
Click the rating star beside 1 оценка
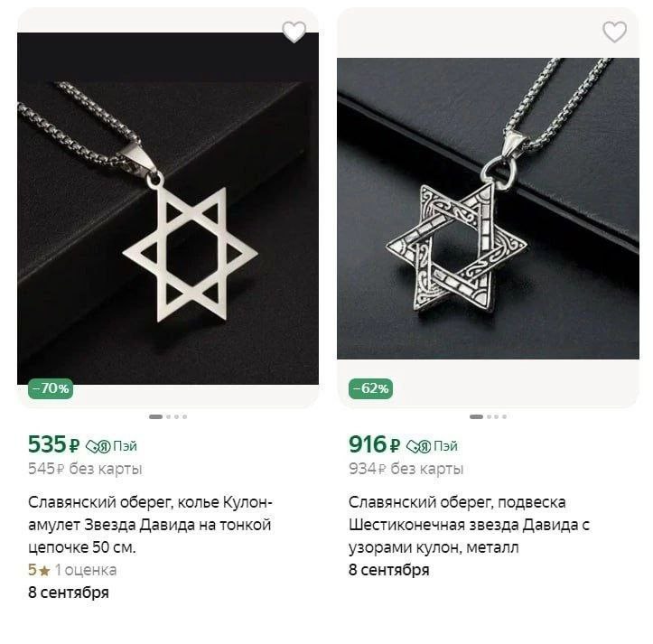[x=44, y=570]
